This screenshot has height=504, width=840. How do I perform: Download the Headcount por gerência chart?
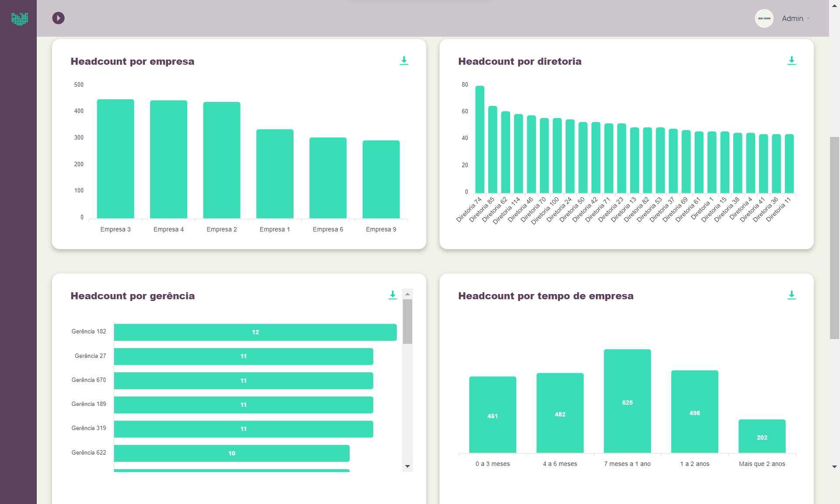click(392, 295)
